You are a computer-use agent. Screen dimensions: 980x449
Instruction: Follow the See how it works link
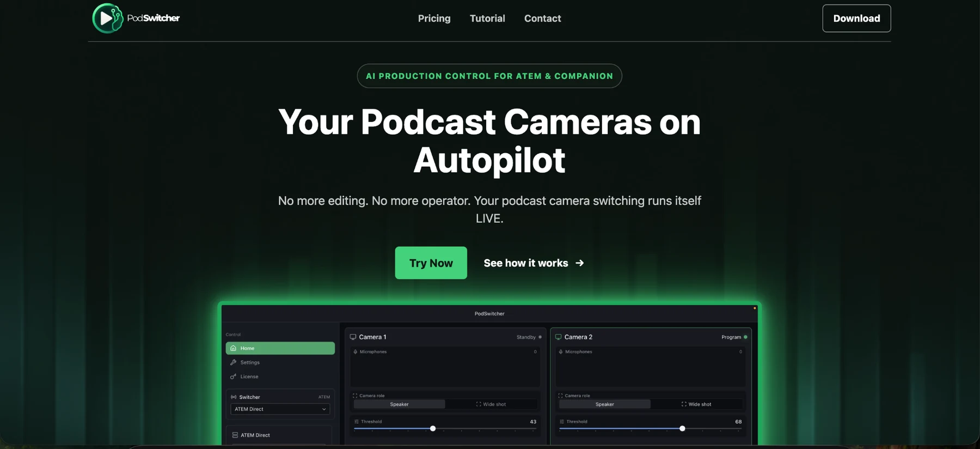coord(534,263)
